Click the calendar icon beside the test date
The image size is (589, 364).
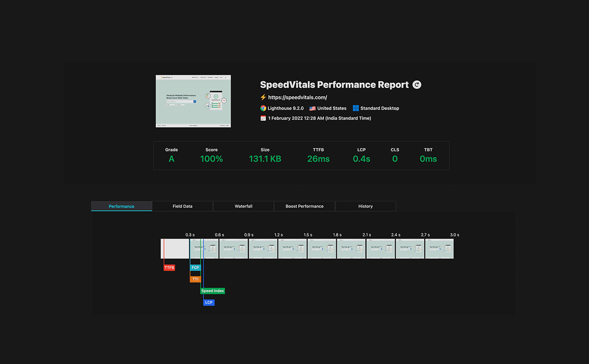(263, 118)
